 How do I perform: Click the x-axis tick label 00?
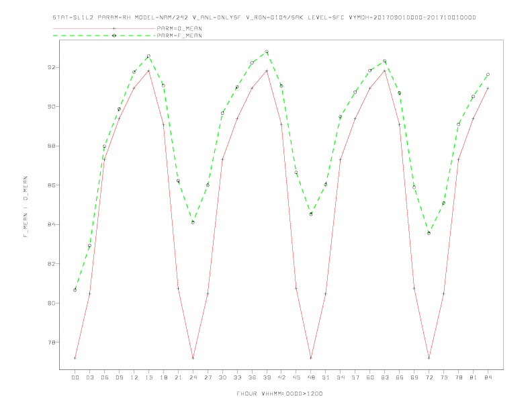tap(75, 377)
